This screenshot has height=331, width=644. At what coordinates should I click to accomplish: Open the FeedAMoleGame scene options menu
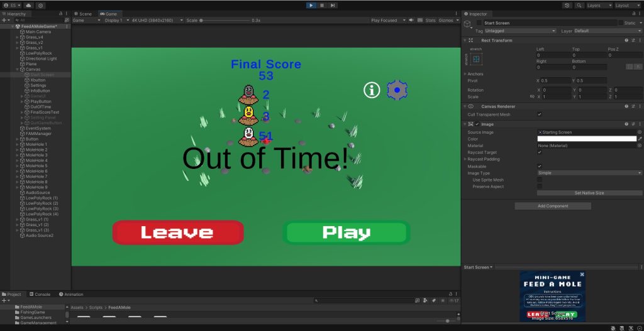point(67,26)
